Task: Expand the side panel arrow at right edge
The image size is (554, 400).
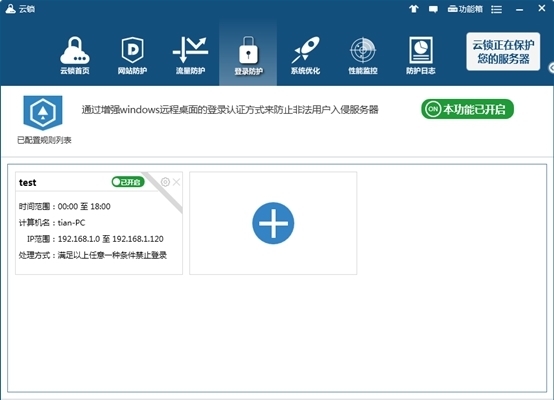Action: pyautogui.click(x=551, y=68)
